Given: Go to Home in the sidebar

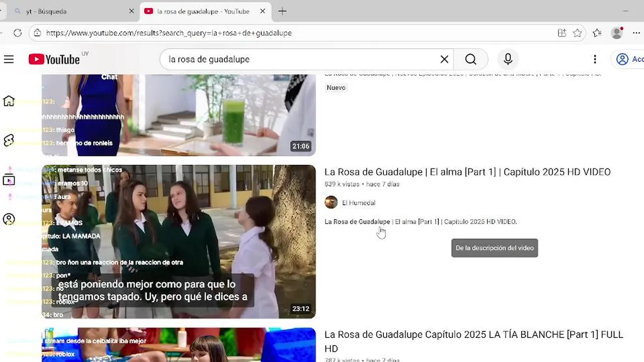Looking at the screenshot, I should point(9,101).
